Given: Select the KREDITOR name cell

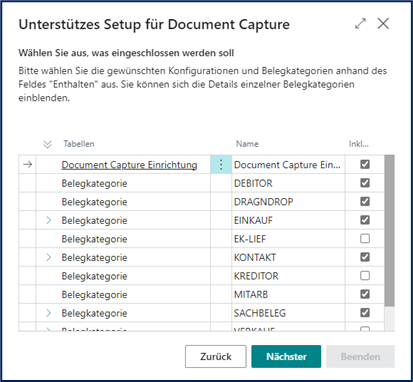Looking at the screenshot, I should click(x=288, y=276).
